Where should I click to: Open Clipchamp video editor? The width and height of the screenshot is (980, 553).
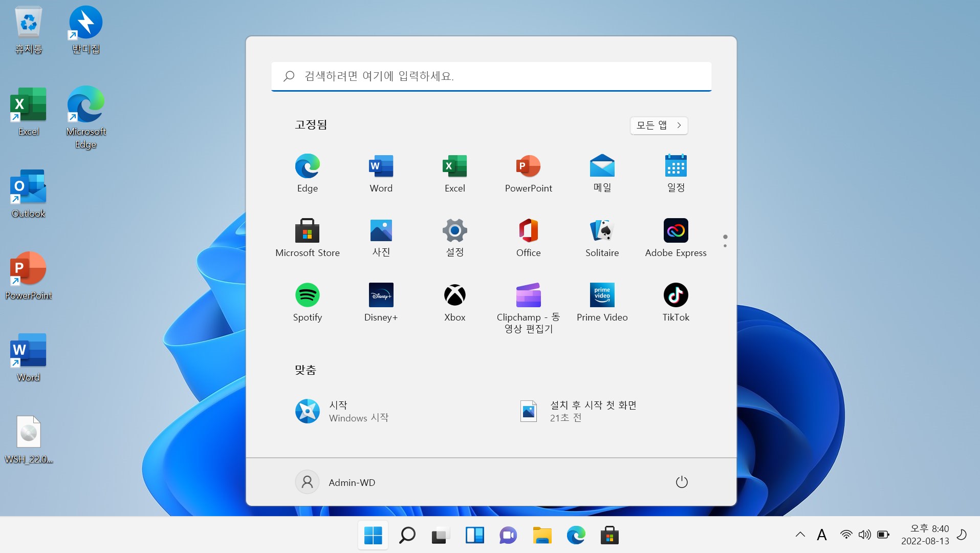[x=529, y=308]
